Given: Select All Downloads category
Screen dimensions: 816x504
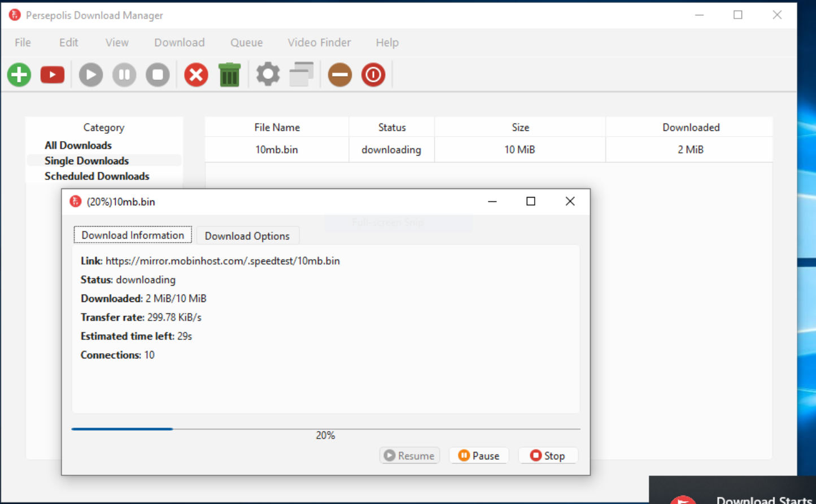Looking at the screenshot, I should [78, 145].
